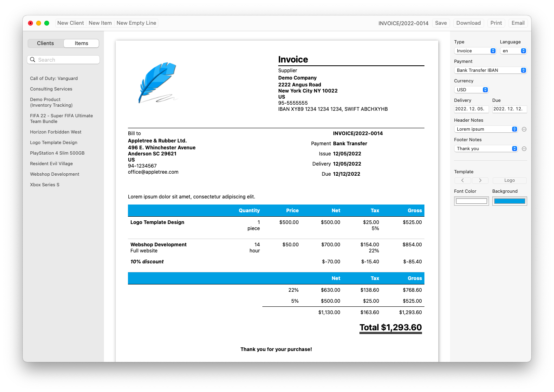Select Xbox Series S item
554x392 pixels.
[45, 185]
